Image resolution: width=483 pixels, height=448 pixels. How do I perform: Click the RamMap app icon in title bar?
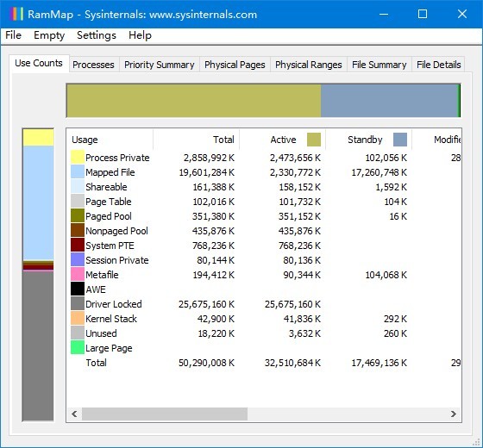click(16, 14)
